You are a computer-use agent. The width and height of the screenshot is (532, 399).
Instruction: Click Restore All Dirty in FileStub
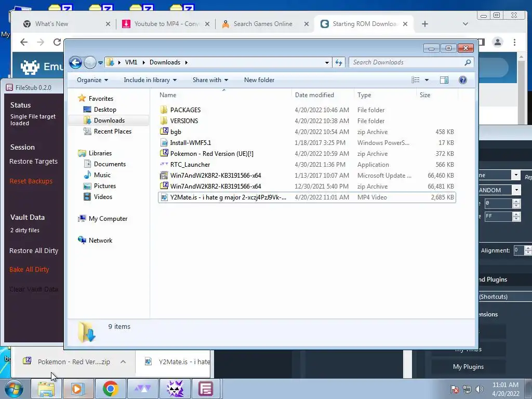(x=34, y=251)
